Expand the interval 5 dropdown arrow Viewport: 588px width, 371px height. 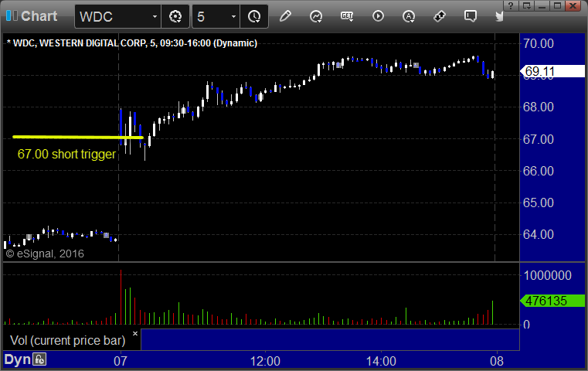tap(233, 16)
